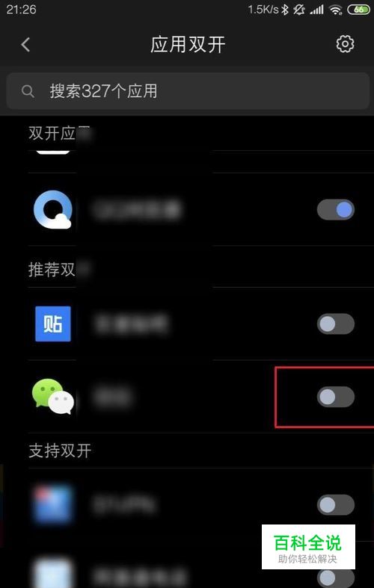
Task: Tap the bottom blurred app icon
Action: click(52, 574)
